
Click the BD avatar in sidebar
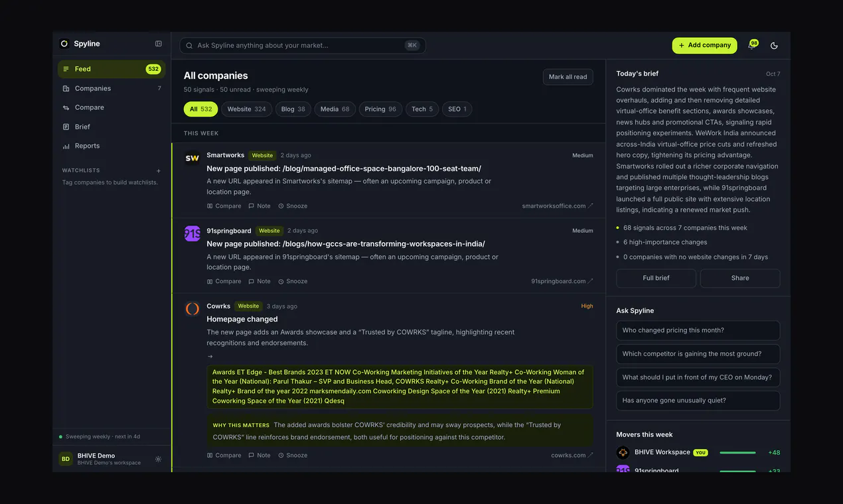point(66,459)
